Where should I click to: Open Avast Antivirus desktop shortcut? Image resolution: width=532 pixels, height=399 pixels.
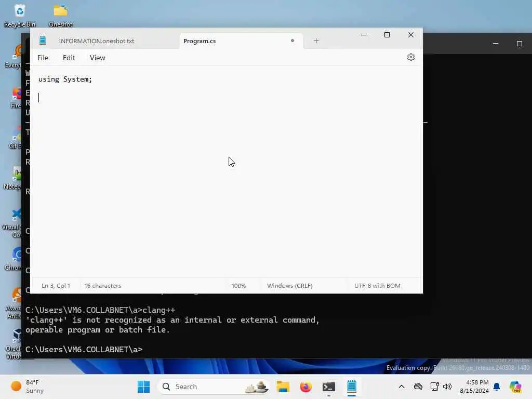click(14, 303)
